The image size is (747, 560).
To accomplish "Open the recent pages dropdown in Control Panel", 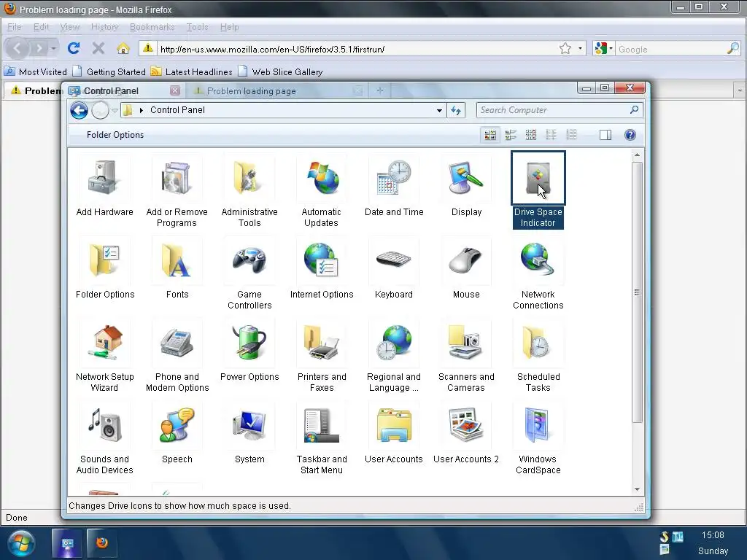I will click(115, 111).
